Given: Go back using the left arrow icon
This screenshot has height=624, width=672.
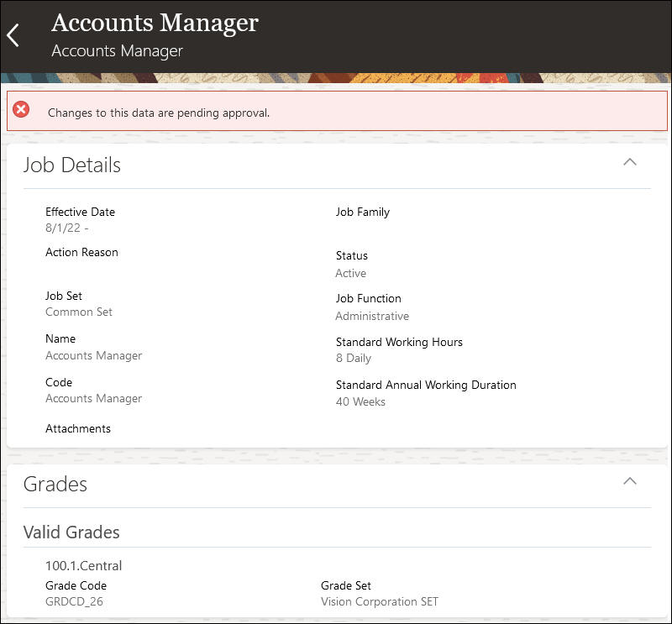Looking at the screenshot, I should tap(13, 35).
